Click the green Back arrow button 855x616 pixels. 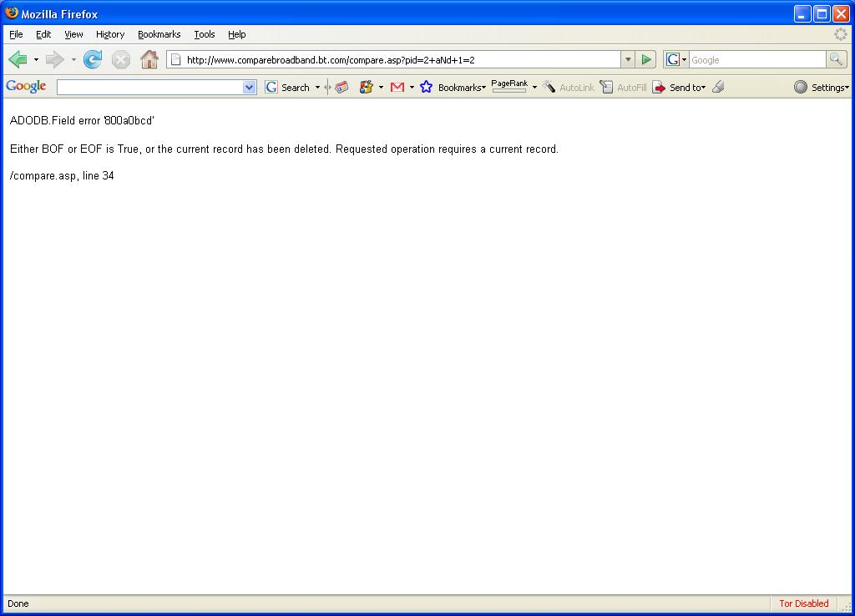pyautogui.click(x=18, y=59)
